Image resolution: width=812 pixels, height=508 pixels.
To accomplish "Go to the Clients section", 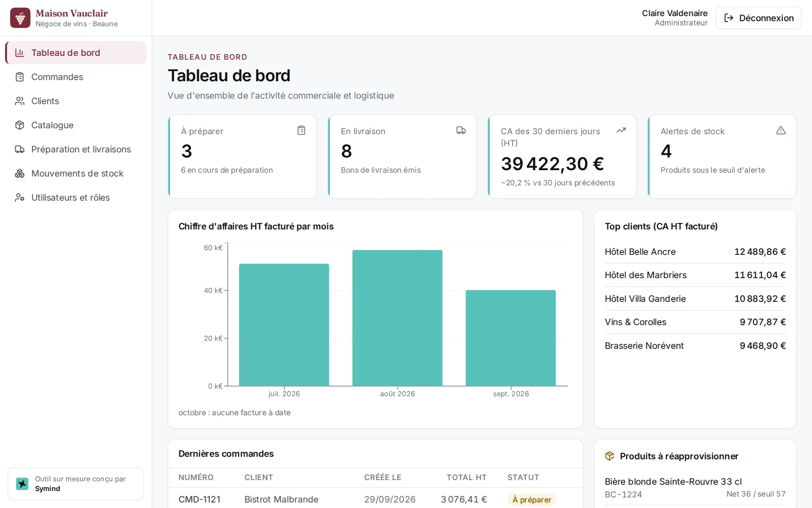I will (76, 101).
